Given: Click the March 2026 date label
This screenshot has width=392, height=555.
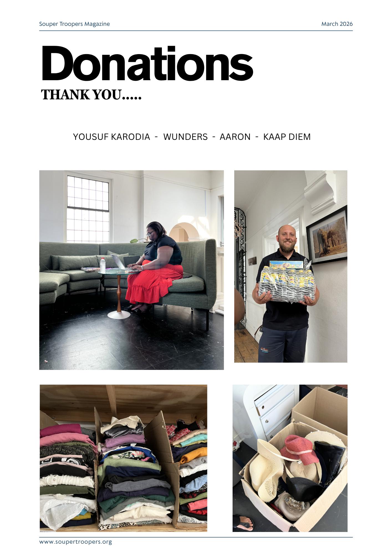Looking at the screenshot, I should (337, 24).
